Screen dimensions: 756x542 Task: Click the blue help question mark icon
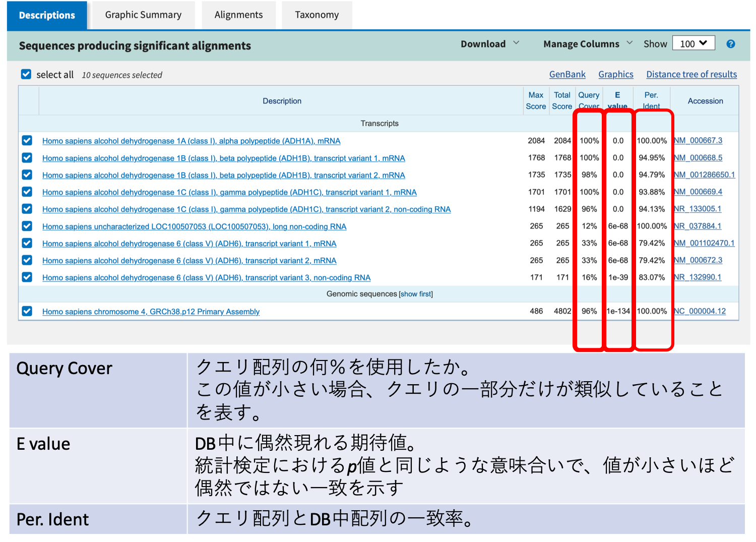[730, 44]
